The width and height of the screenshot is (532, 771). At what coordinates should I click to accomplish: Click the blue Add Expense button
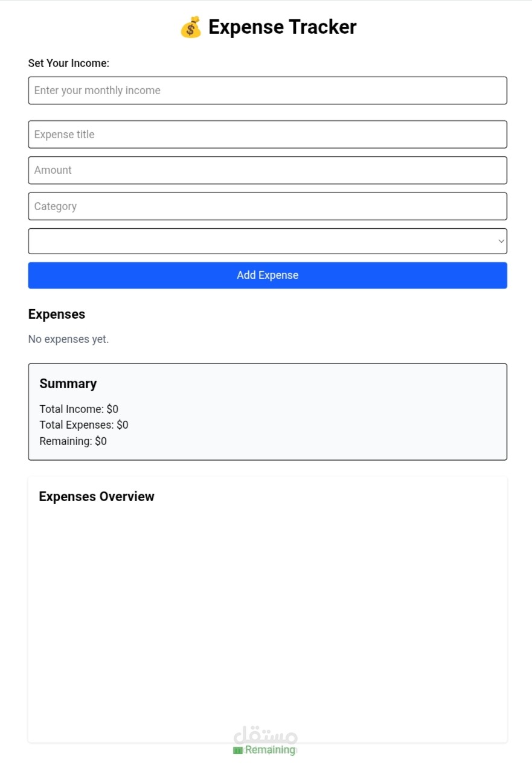(268, 275)
